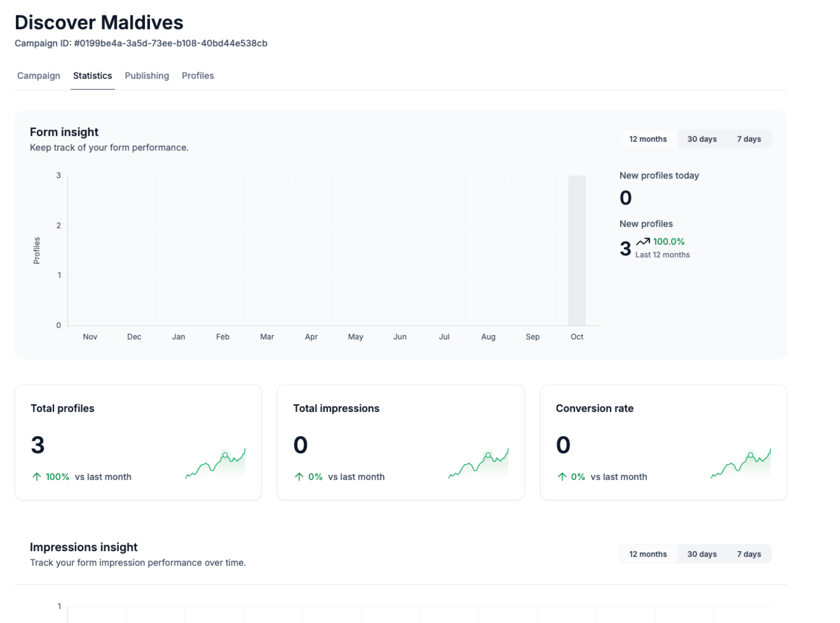Click the trending-up arrow icon beside 100.0%
The height and width of the screenshot is (623, 840).
pyautogui.click(x=643, y=241)
